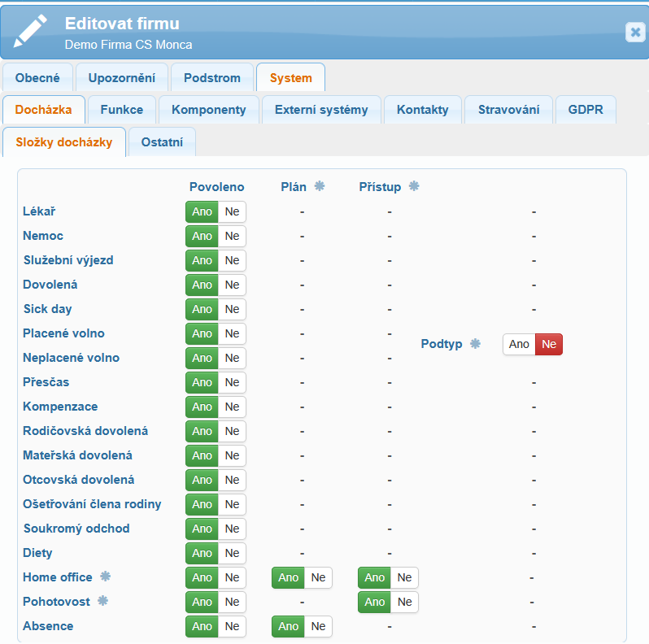
Task: Open the Externí systémy sub-tab
Action: tap(321, 109)
